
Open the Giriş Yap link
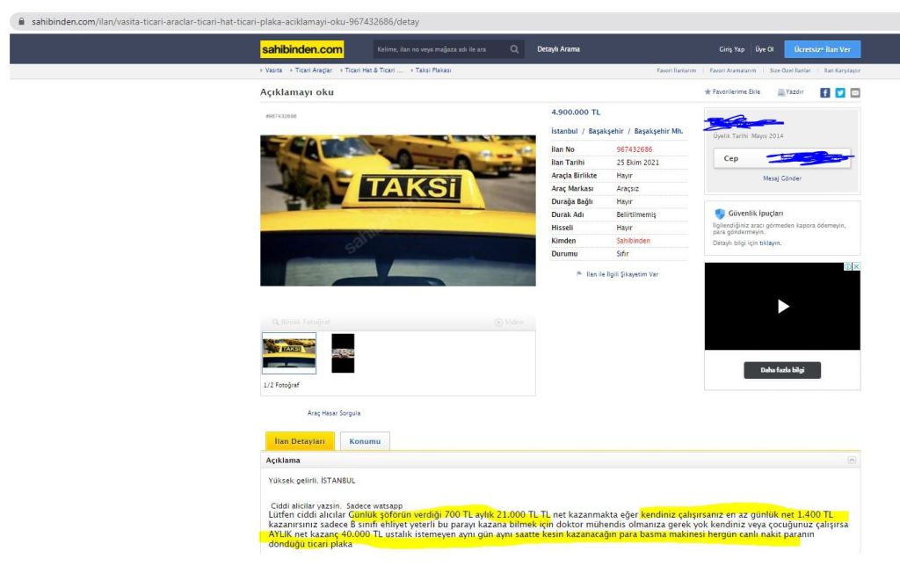(733, 49)
